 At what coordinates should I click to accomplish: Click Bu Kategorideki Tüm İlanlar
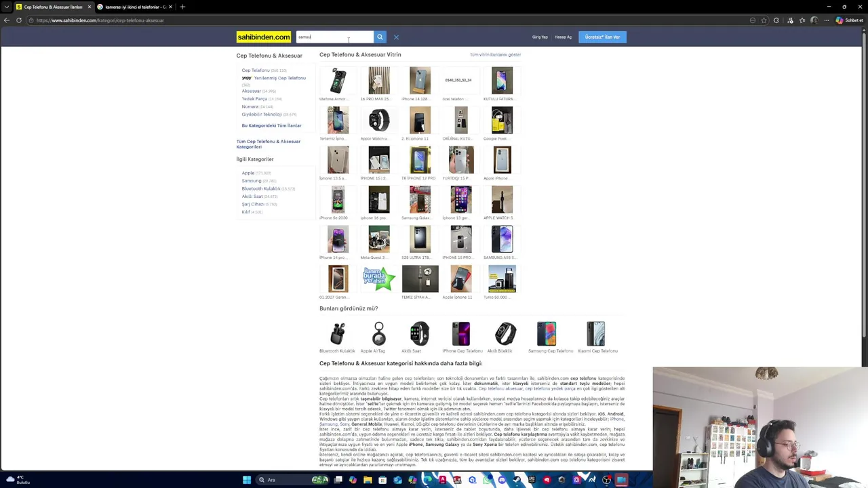[x=272, y=125]
